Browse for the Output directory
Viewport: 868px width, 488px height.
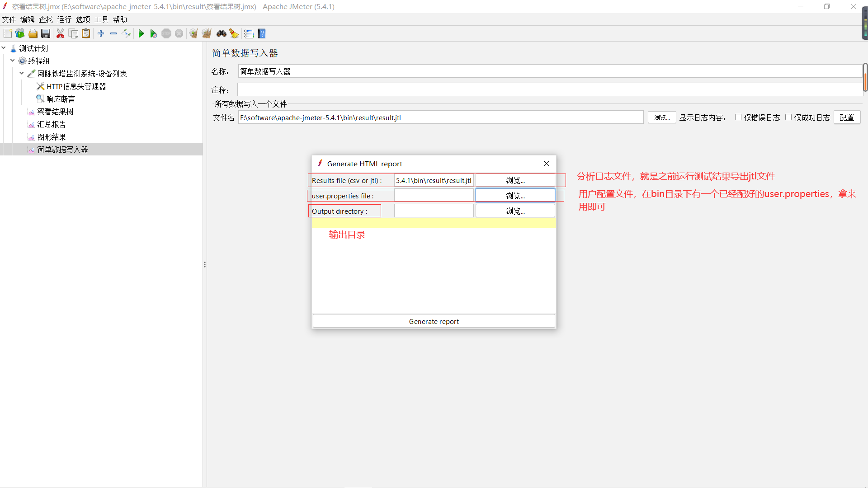[x=515, y=211]
